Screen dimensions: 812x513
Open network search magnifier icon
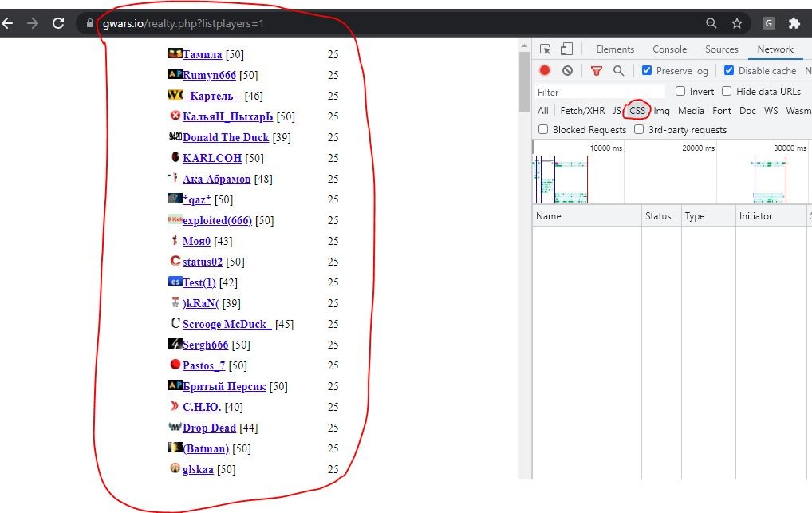point(618,70)
